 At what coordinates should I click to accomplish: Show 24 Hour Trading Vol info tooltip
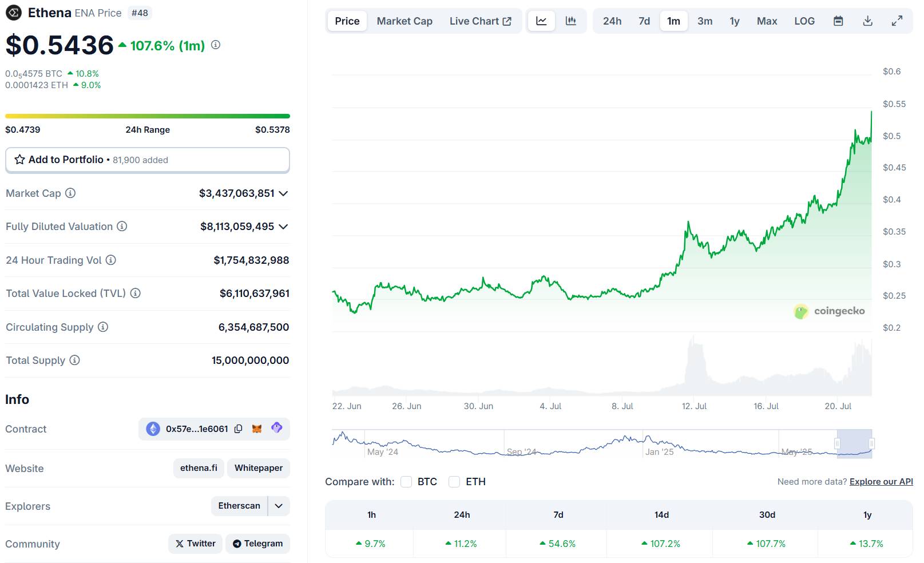tap(111, 260)
